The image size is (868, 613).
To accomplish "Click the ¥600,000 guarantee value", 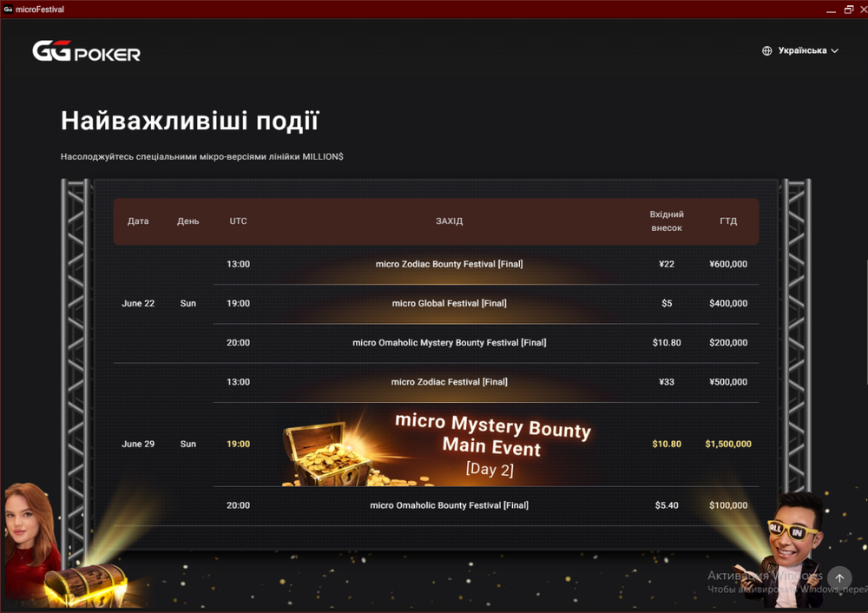I will tap(728, 264).
